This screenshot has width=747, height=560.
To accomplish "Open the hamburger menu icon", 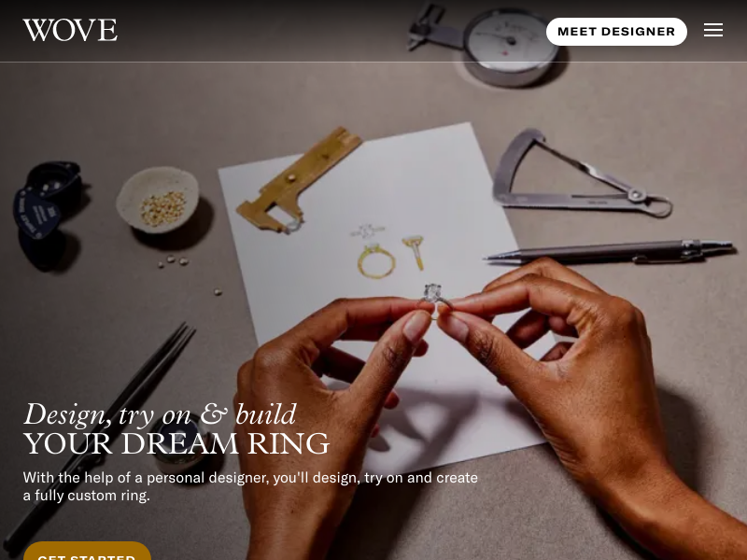I will [713, 30].
